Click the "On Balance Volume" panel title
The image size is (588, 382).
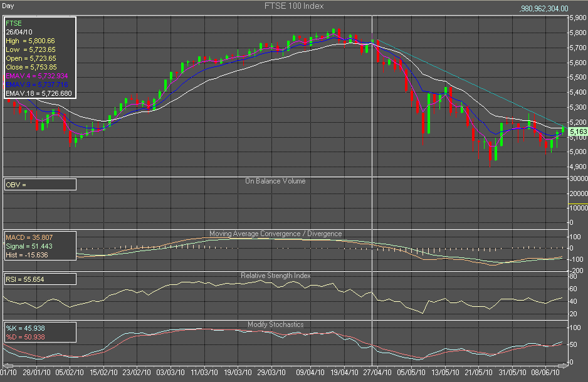275,181
